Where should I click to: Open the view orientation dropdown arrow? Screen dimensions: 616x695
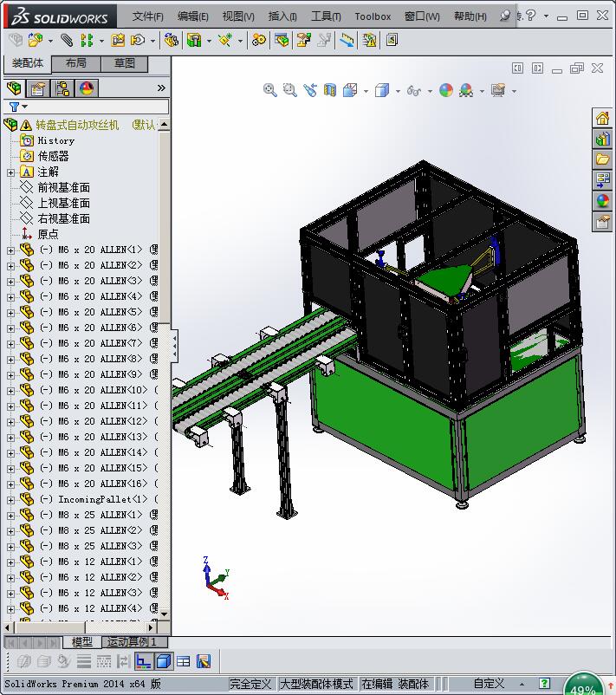coord(366,91)
